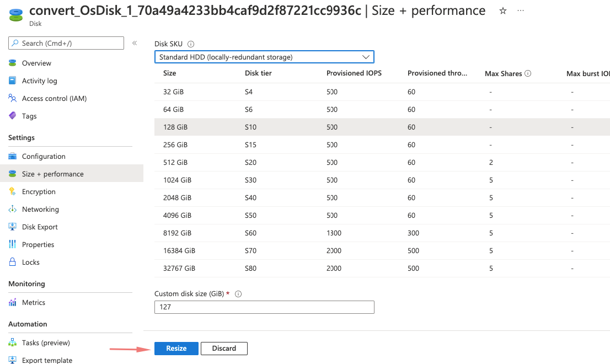Select the Activity log icon
This screenshot has height=364, width=610.
coord(13,80)
